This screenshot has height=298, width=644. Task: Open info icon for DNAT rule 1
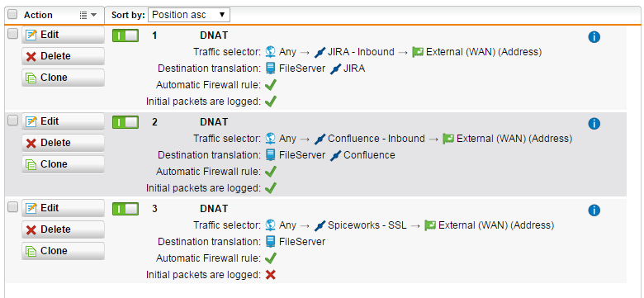(594, 37)
